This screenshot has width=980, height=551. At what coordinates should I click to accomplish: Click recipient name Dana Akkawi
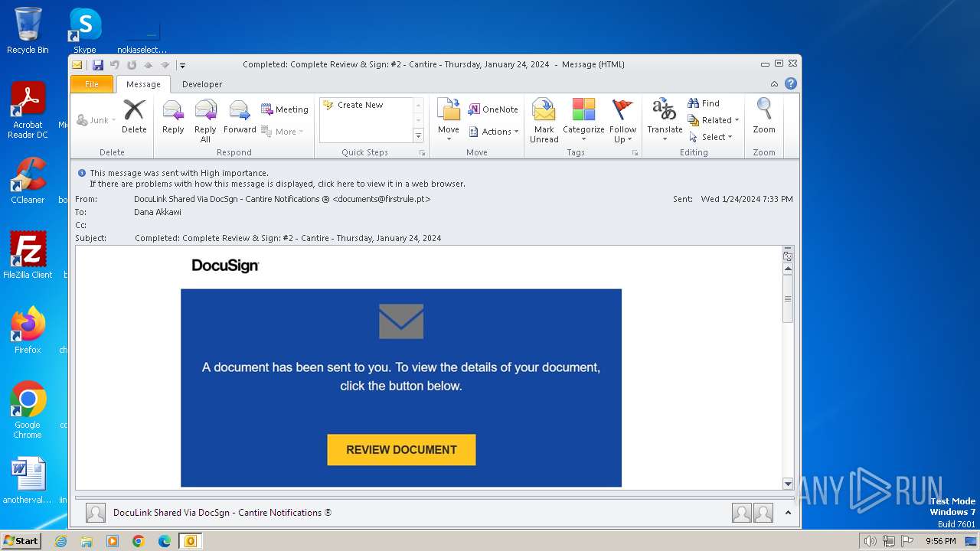tap(158, 212)
